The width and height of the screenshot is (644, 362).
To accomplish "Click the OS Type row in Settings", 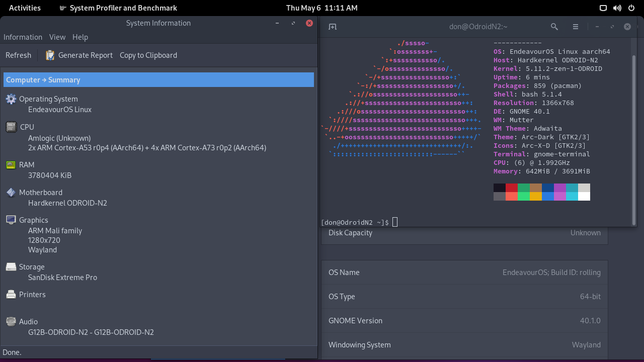I will pyautogui.click(x=464, y=297).
